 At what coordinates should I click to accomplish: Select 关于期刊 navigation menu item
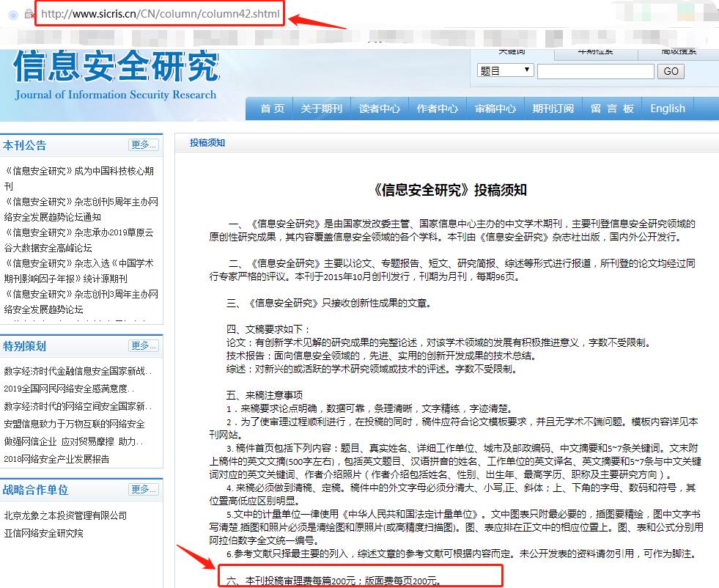click(321, 109)
